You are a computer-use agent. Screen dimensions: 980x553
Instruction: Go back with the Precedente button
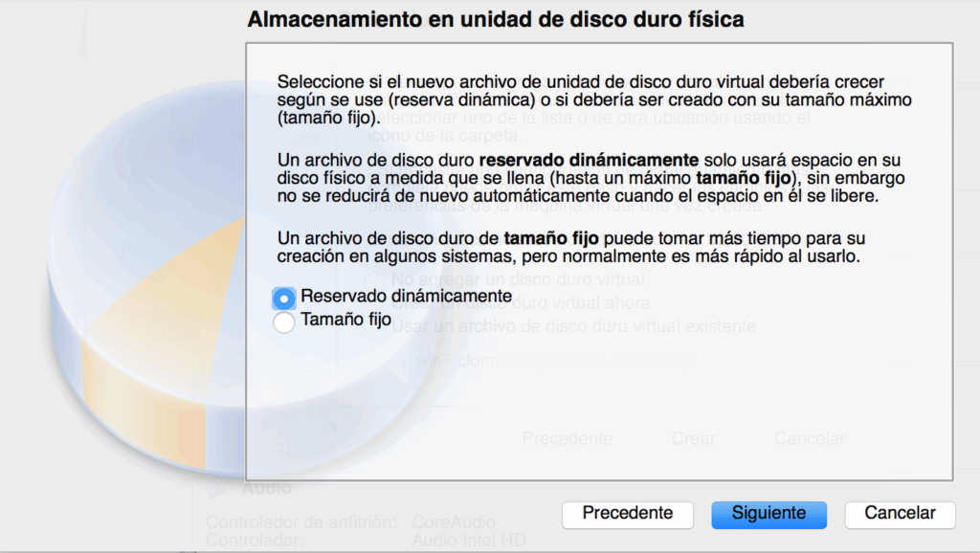coord(628,515)
